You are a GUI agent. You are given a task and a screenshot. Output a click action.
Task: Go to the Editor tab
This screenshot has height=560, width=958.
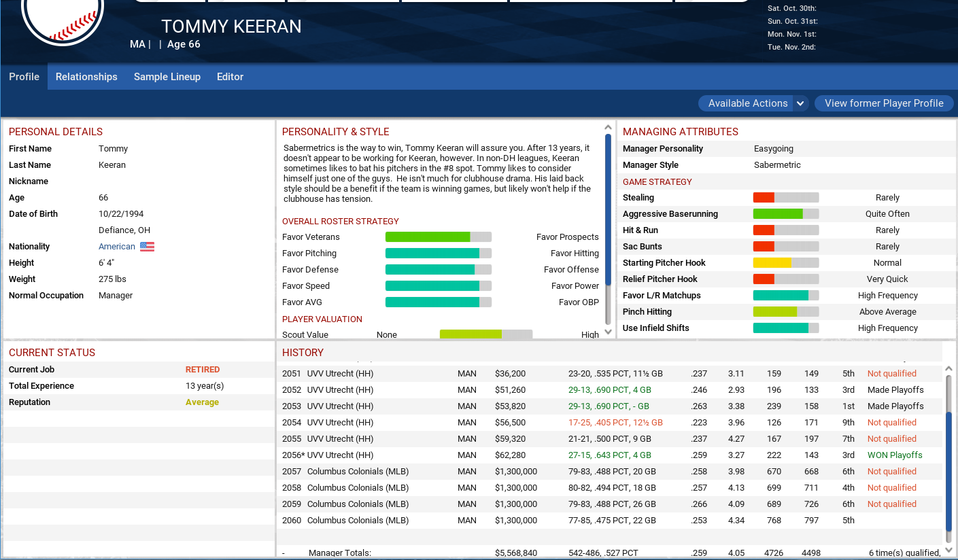[x=230, y=77]
